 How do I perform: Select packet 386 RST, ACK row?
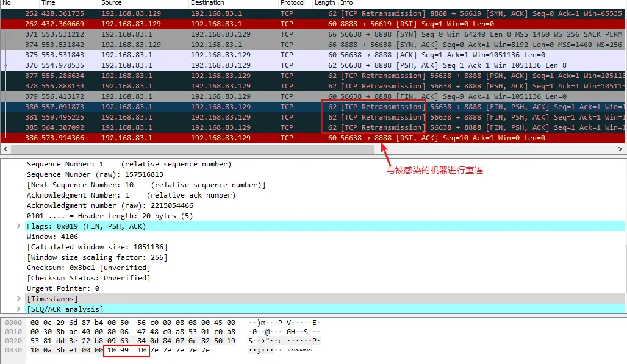click(x=313, y=138)
